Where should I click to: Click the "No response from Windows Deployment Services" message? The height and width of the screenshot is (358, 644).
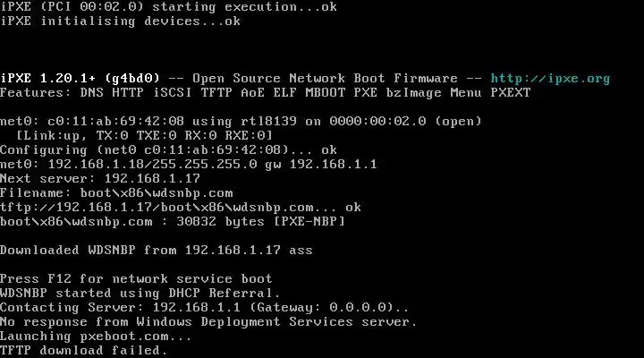click(208, 321)
